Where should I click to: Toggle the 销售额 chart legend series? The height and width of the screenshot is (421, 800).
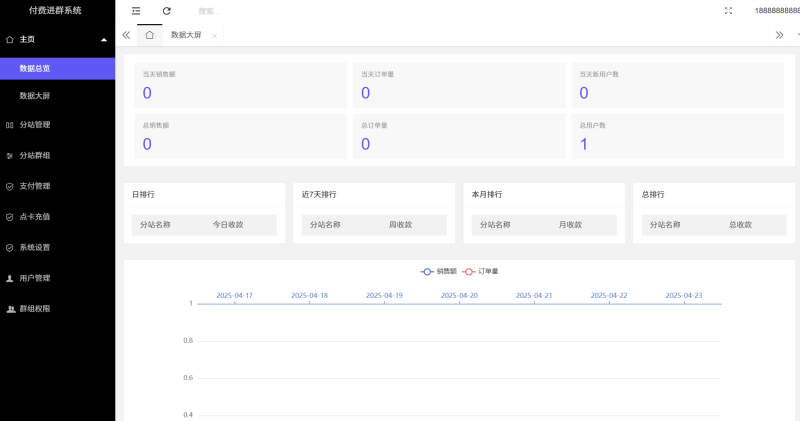[x=438, y=271]
